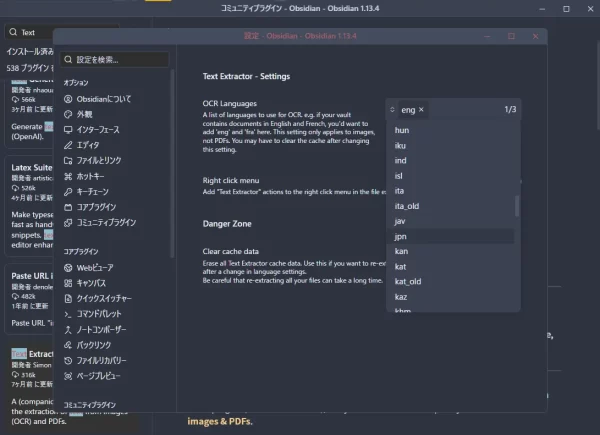Click the OCR Languages dropdown handle arrows
Screen dimensions: 600x435
point(392,110)
